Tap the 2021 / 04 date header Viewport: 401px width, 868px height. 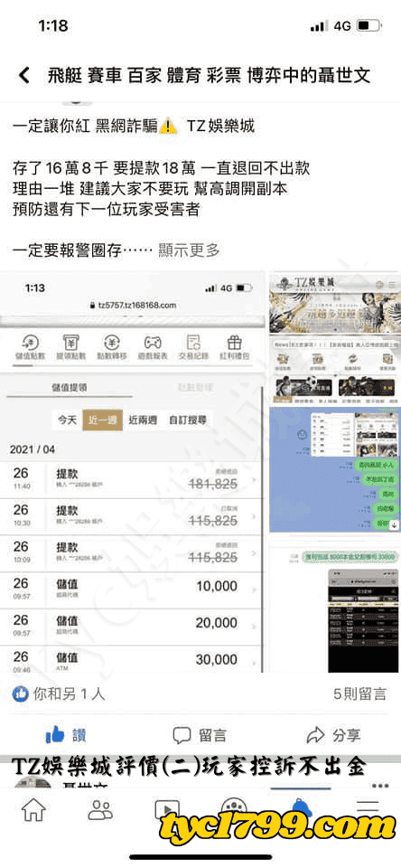click(x=33, y=448)
